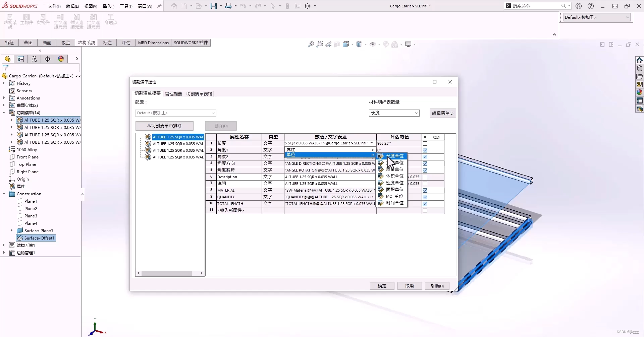Image resolution: width=644 pixels, height=337 pixels.
Task: Choose 体积单位 from the units submenu
Action: (x=392, y=176)
